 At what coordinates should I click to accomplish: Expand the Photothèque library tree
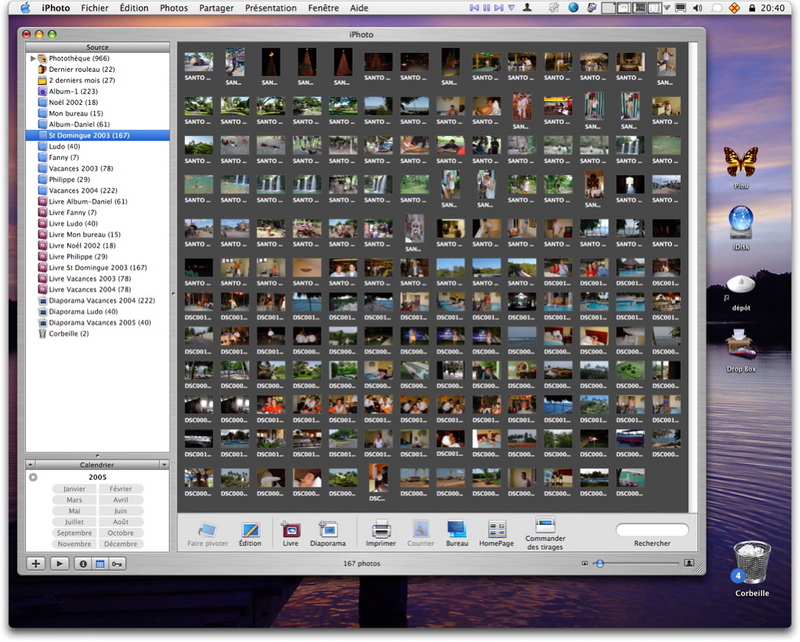point(33,58)
